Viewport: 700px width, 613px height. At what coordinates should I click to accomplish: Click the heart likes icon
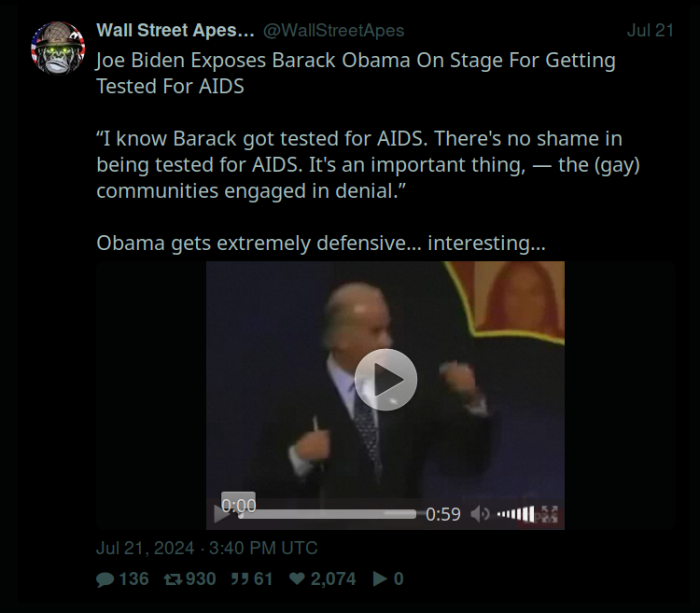click(298, 578)
